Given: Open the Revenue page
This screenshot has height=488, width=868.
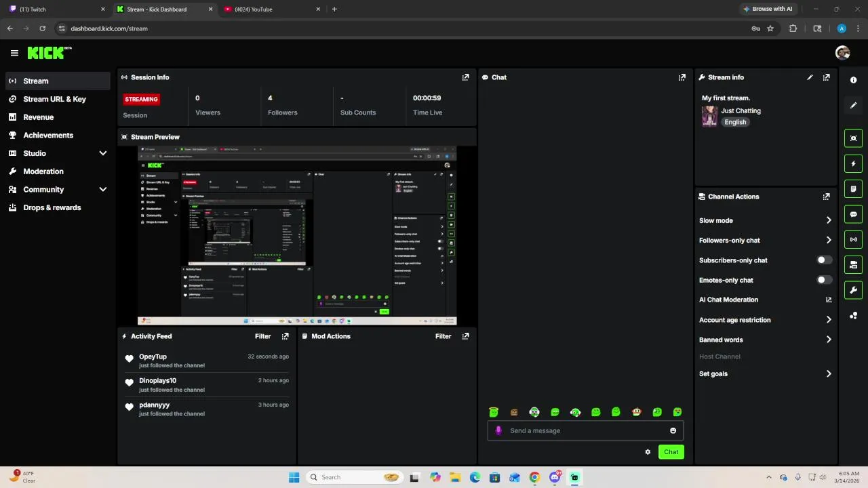Looking at the screenshot, I should [58, 117].
